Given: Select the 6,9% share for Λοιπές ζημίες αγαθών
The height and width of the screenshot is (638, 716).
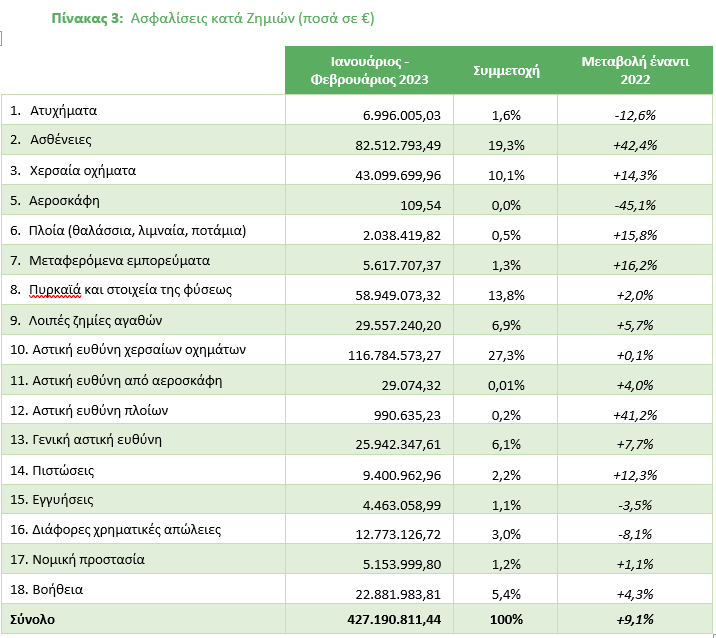Looking at the screenshot, I should [507, 325].
